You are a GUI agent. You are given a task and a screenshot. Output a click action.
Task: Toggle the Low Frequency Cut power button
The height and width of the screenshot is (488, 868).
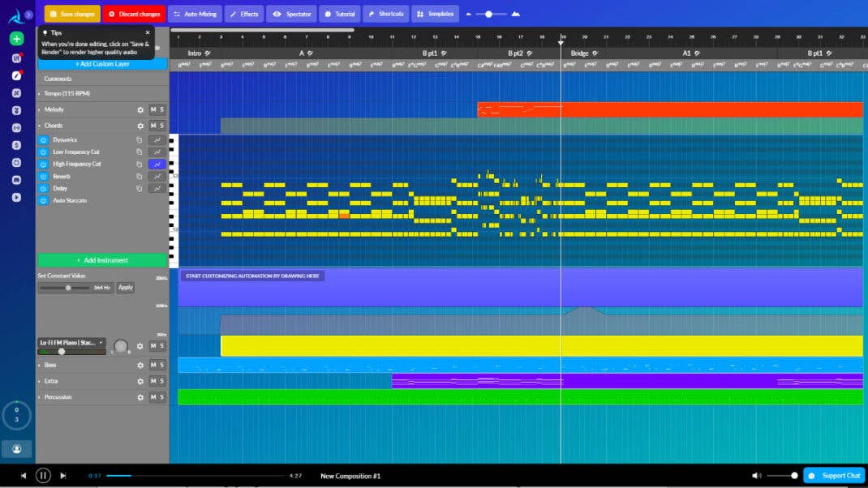pos(43,152)
